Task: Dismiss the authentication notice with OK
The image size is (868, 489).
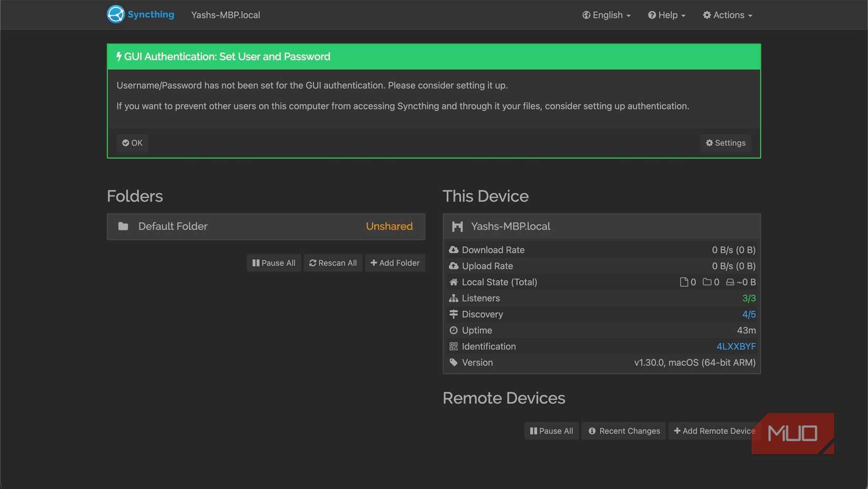Action: click(133, 143)
